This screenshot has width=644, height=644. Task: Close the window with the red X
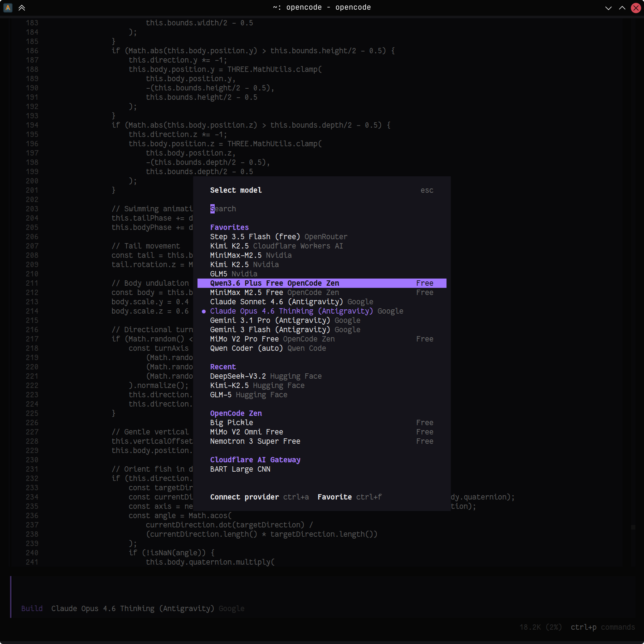[636, 8]
